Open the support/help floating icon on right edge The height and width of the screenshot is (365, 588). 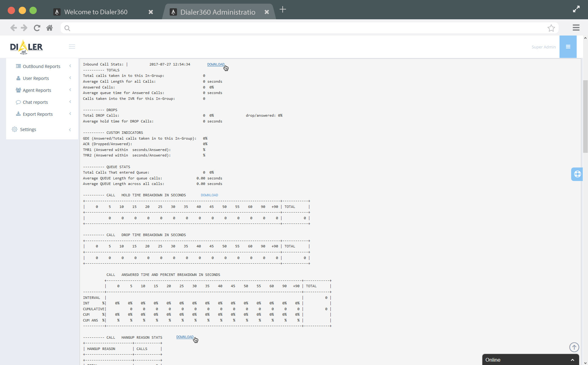coord(577,174)
